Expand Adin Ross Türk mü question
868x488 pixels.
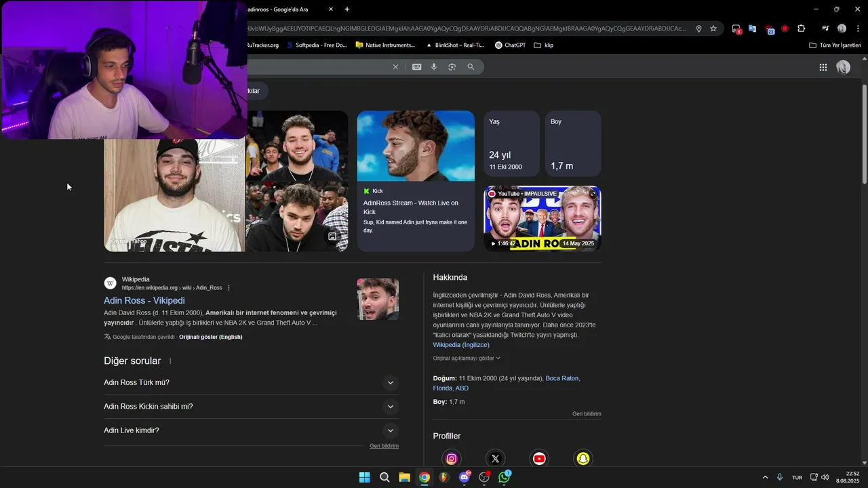pos(251,383)
